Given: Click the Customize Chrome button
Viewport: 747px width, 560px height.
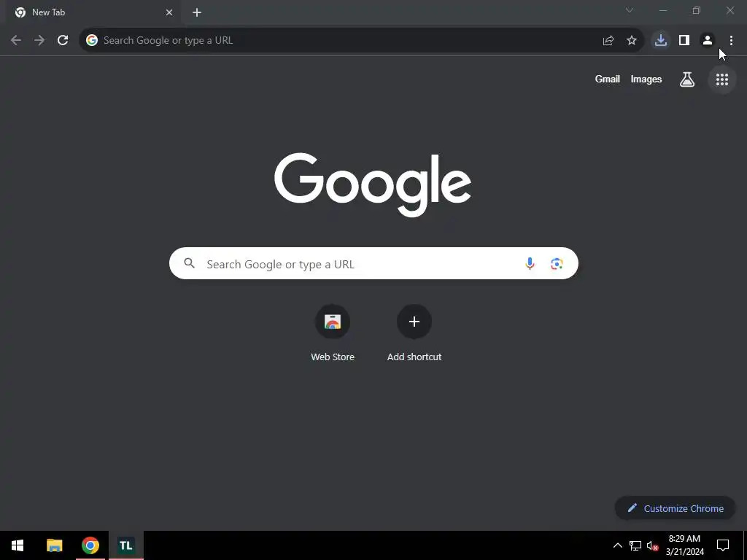Looking at the screenshot, I should pyautogui.click(x=675, y=508).
